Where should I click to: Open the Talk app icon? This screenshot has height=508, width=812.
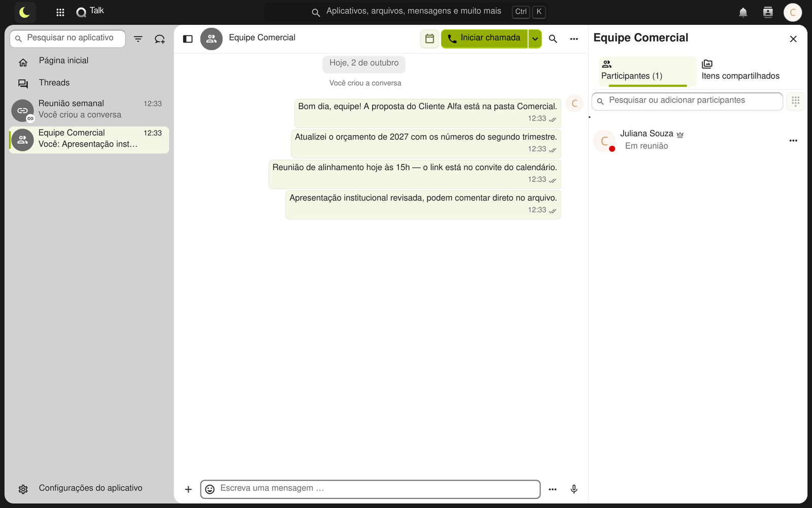click(81, 12)
